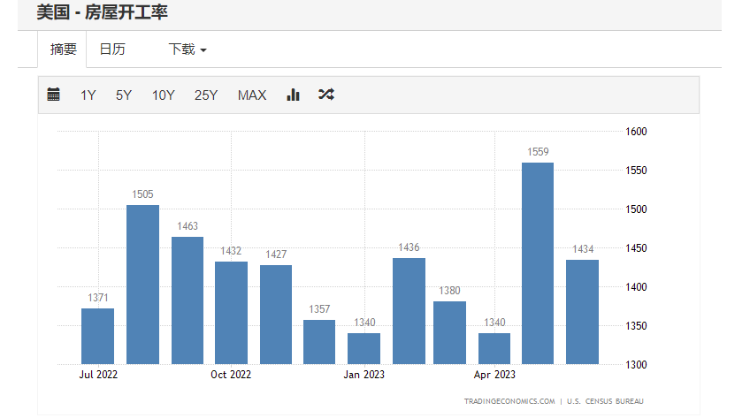Expand the 下载 dropdown menu
Image resolution: width=750 pixels, height=418 pixels.
point(187,49)
